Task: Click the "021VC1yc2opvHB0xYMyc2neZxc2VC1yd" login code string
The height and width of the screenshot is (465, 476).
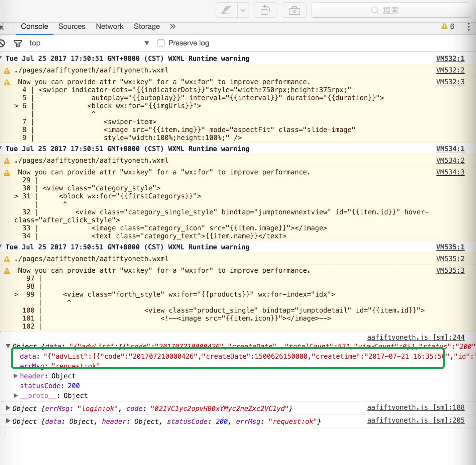Action: click(x=219, y=409)
